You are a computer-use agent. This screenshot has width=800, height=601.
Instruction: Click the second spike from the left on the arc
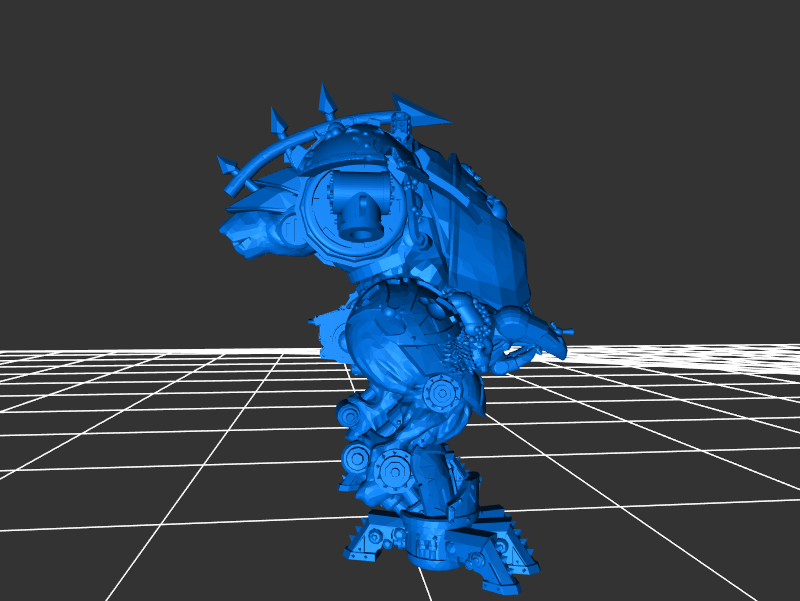pyautogui.click(x=277, y=125)
